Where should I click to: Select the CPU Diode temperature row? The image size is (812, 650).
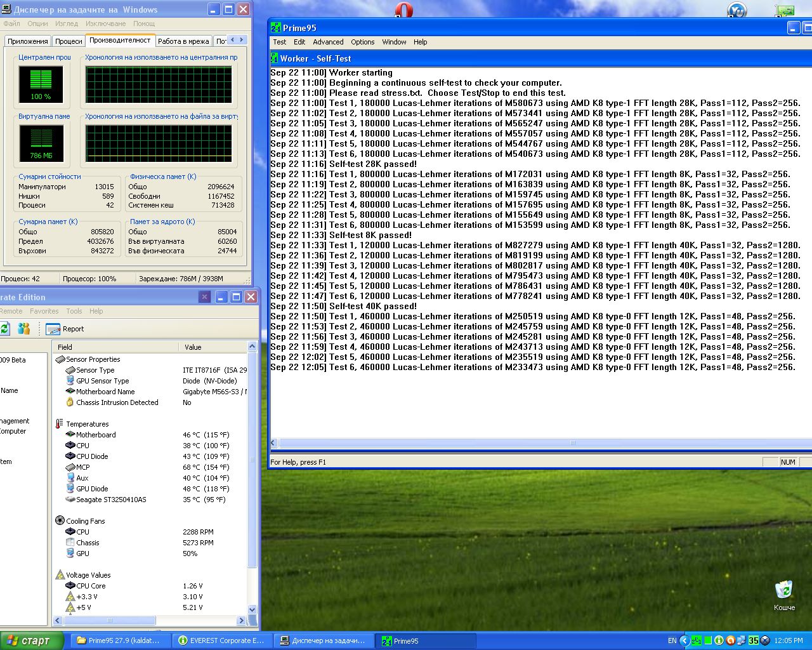coord(92,456)
